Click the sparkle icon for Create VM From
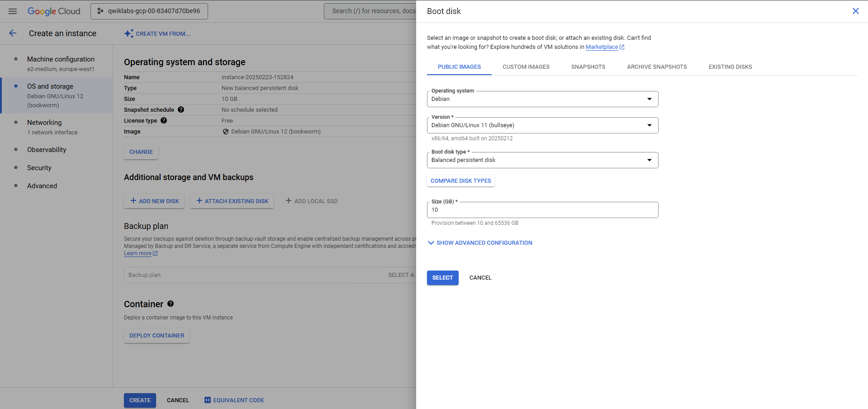Screen dimensions: 868x409 point(129,33)
